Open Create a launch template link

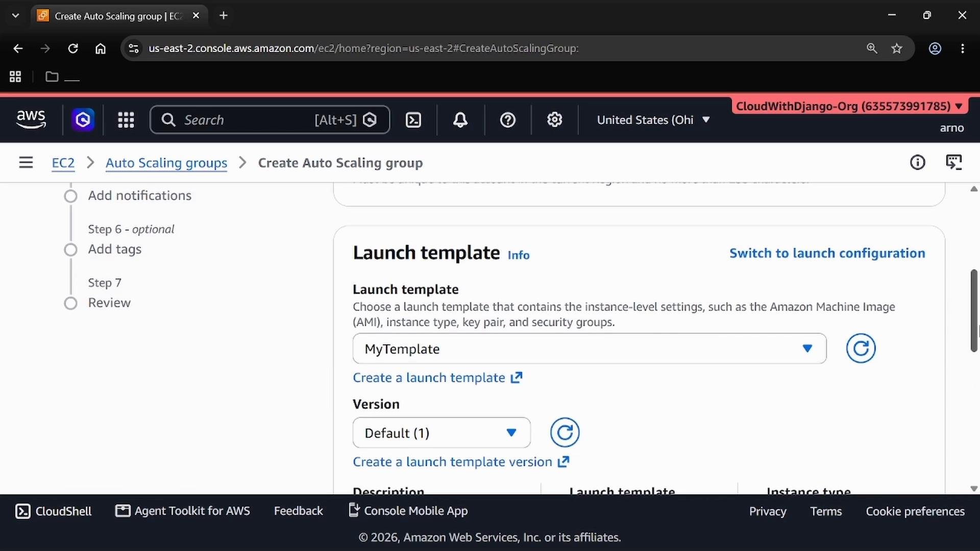437,378
